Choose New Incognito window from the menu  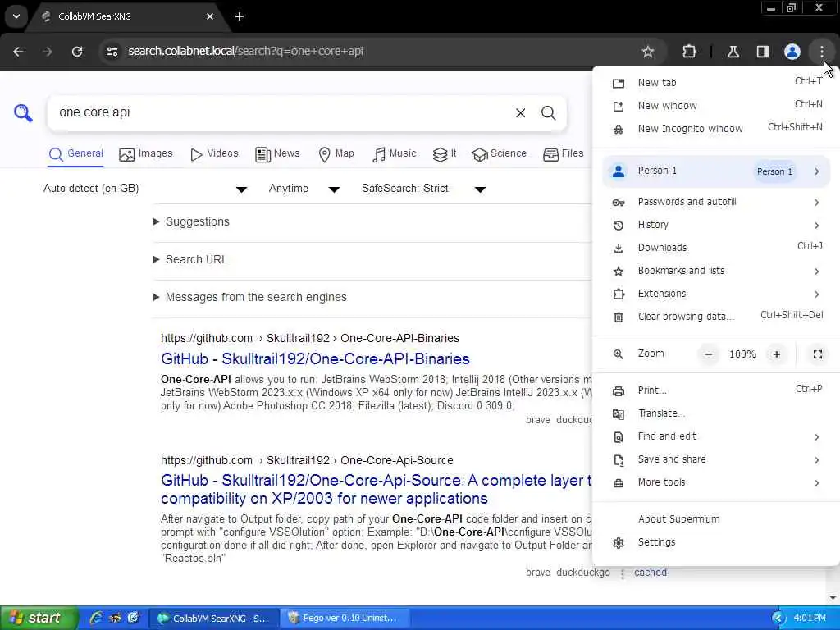tap(716, 129)
